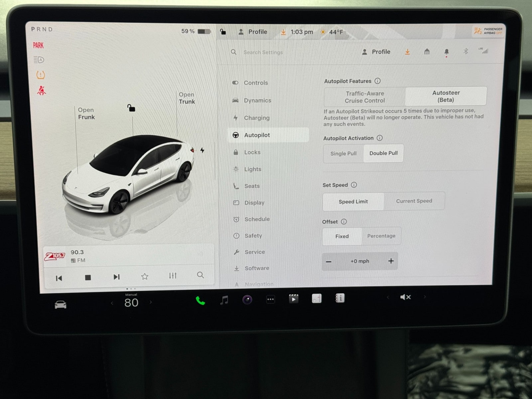The image size is (532, 399).
Task: Tap the muted volume speaker icon
Action: (x=405, y=297)
